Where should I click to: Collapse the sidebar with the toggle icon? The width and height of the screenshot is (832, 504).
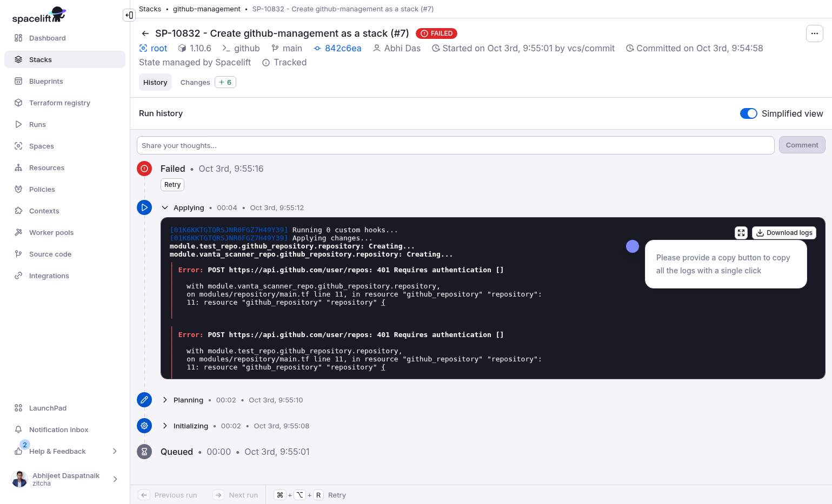(x=129, y=15)
